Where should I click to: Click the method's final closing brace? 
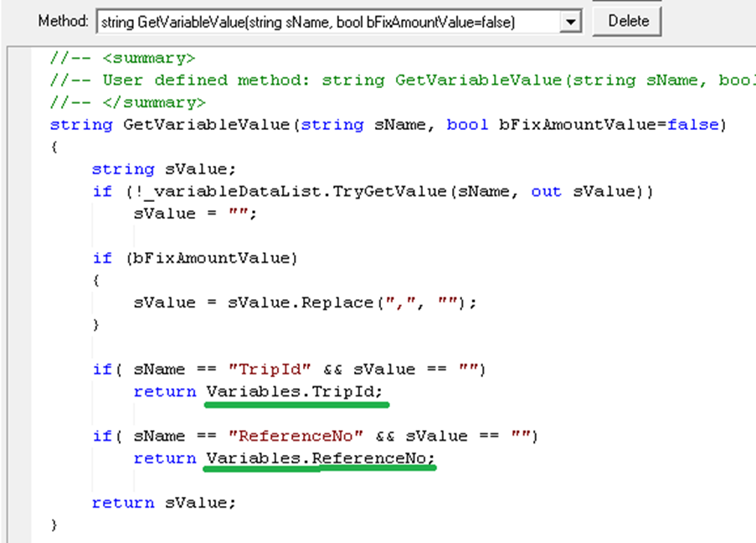(x=54, y=525)
